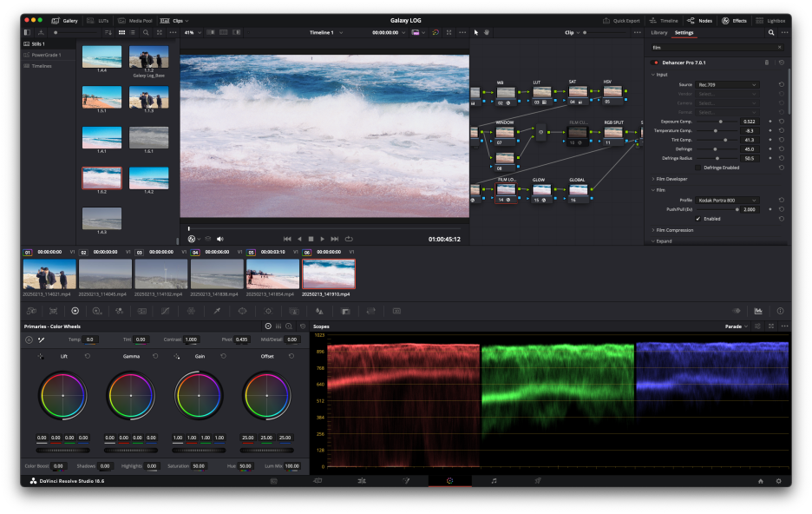The width and height of the screenshot is (812, 514).
Task: Select node 15 GLOW
Action: (x=541, y=190)
